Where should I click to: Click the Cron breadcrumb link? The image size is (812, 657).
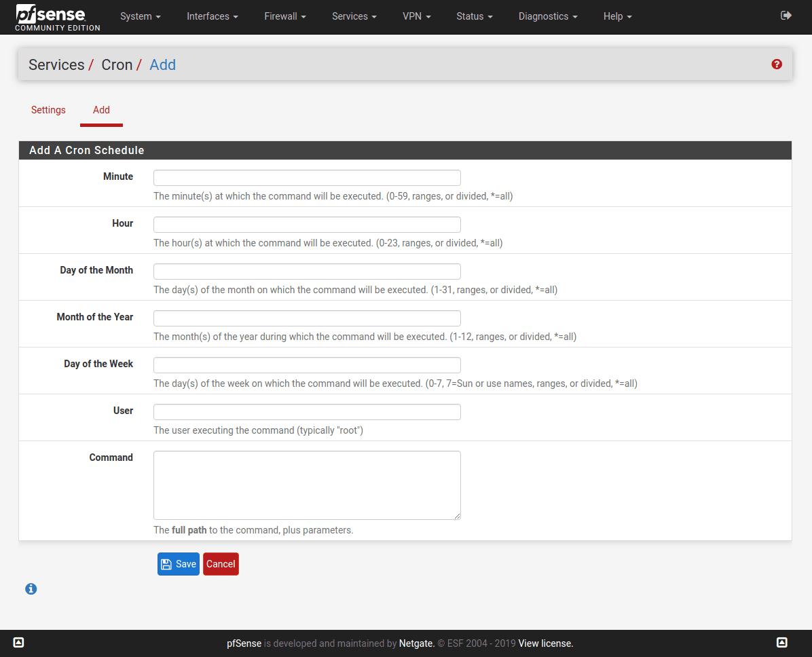[117, 65]
